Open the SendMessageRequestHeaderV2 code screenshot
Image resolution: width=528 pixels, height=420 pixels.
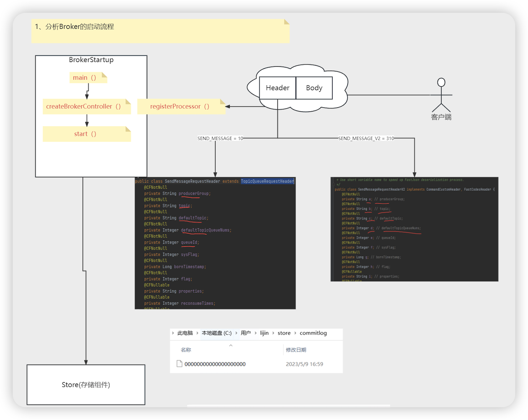pyautogui.click(x=414, y=229)
